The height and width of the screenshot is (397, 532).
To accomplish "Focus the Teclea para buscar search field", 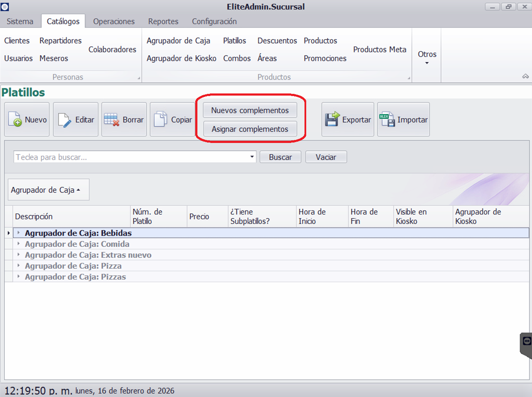I will click(129, 157).
